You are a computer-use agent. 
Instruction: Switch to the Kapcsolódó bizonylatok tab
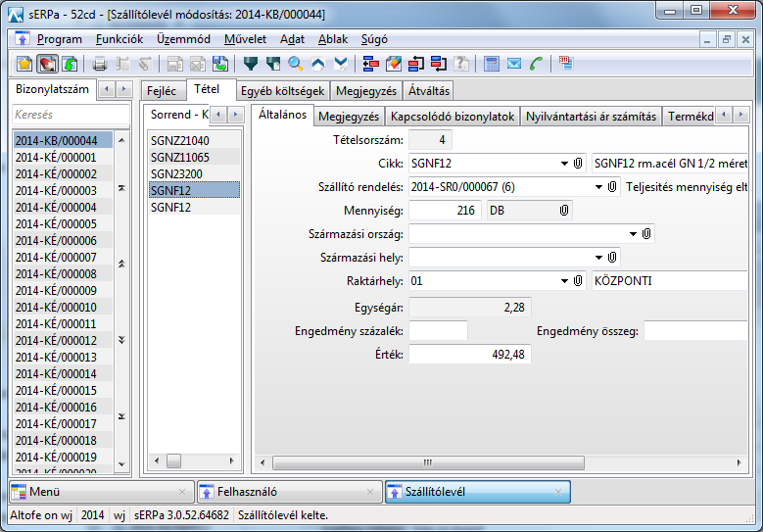(x=452, y=117)
